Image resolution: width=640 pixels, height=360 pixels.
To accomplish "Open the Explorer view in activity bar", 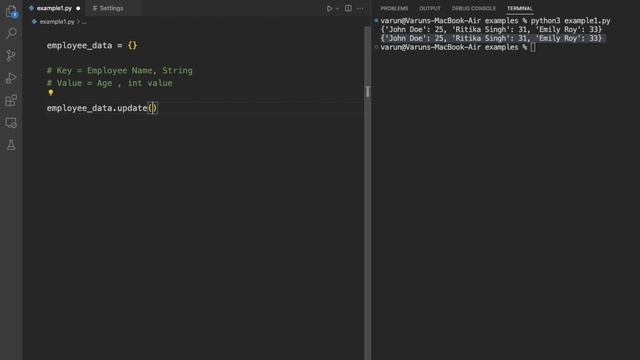I will [11, 12].
